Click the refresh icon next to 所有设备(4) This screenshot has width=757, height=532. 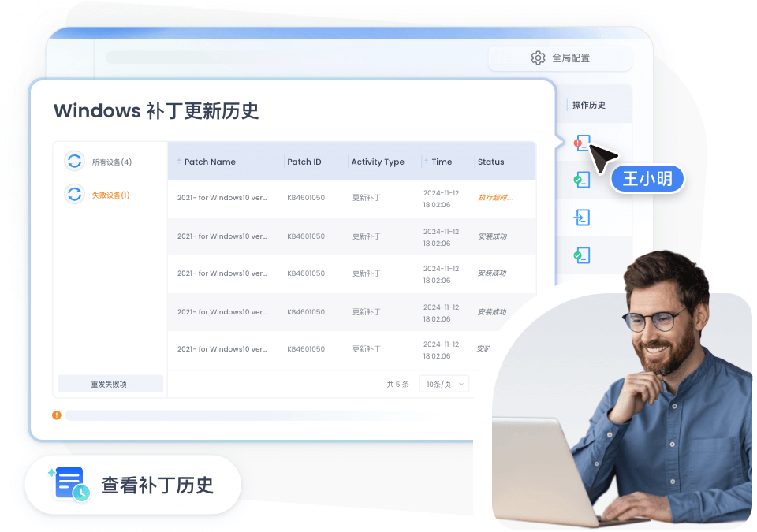click(x=75, y=162)
